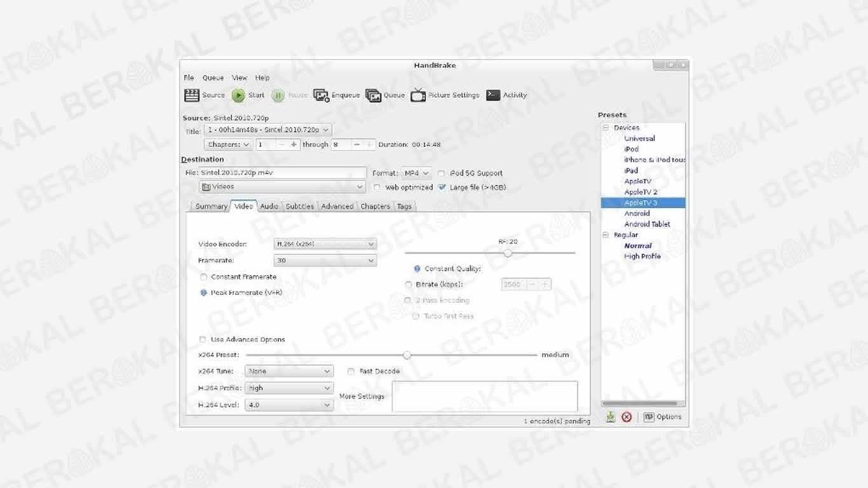
Task: Start encoding with the green Start icon
Action: coord(238,95)
